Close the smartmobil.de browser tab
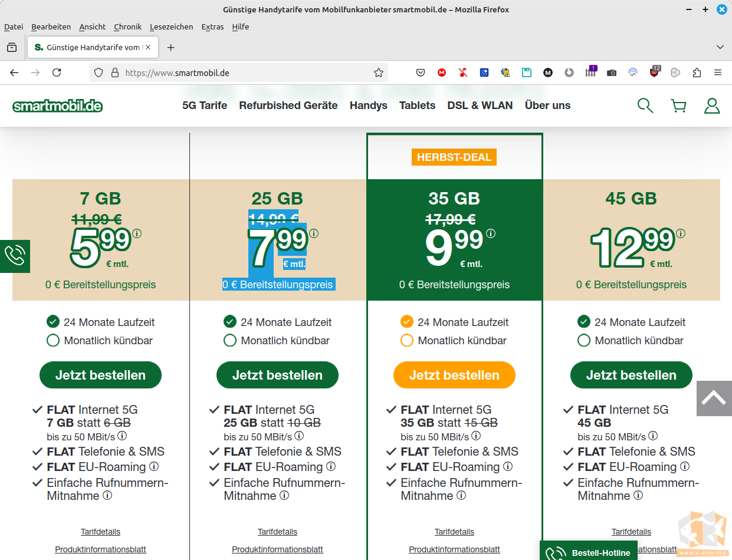 pyautogui.click(x=148, y=47)
